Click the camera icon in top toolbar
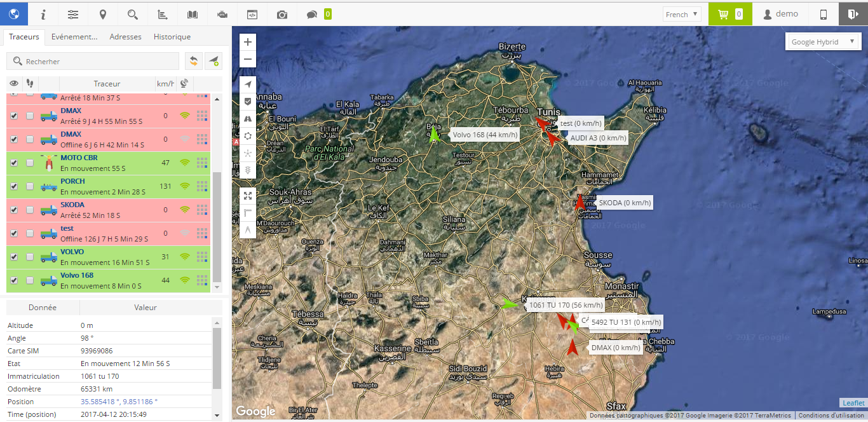The image size is (868, 422). tap(281, 14)
